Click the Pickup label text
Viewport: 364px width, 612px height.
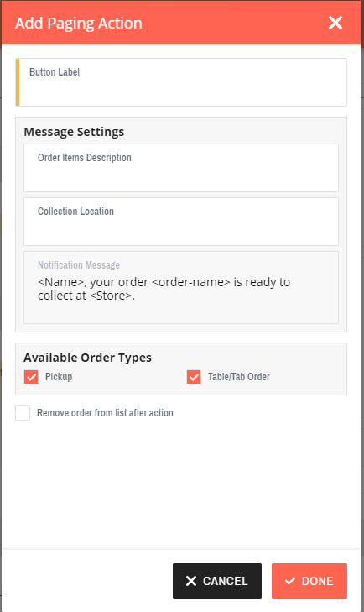click(59, 377)
